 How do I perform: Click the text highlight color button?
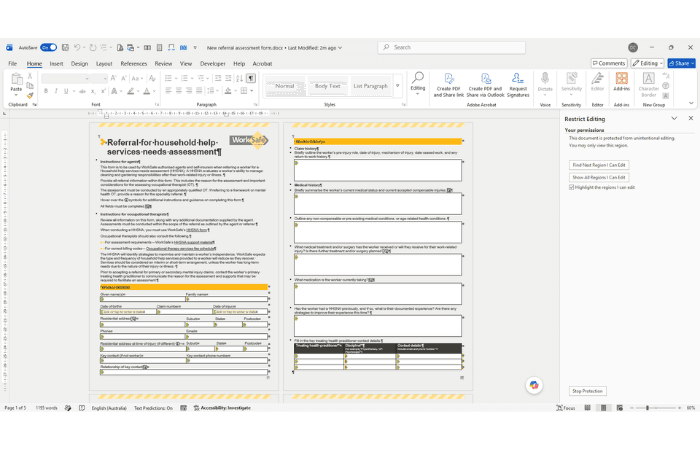[x=130, y=91]
